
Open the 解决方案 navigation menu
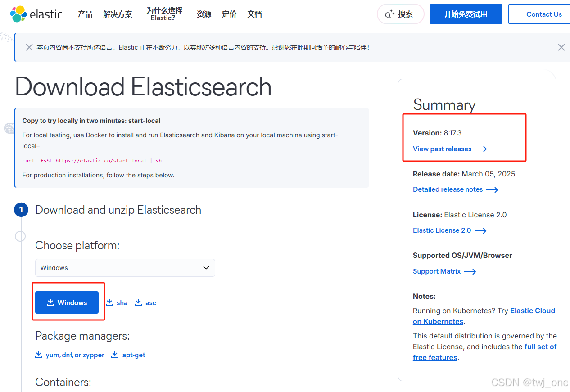(x=118, y=14)
